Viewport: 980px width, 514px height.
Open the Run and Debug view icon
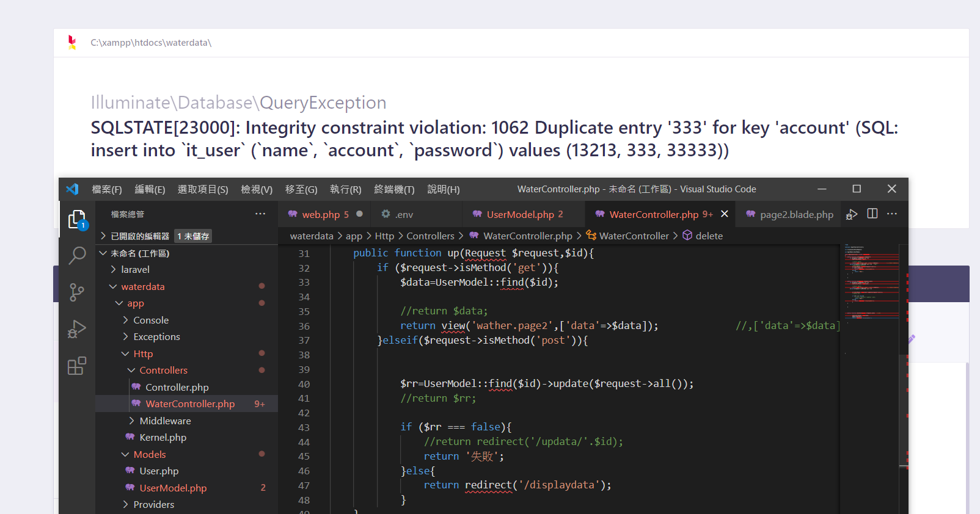(x=77, y=329)
